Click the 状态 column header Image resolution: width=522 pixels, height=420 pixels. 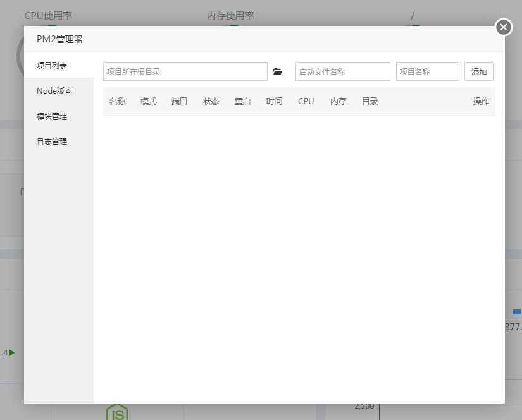[211, 101]
